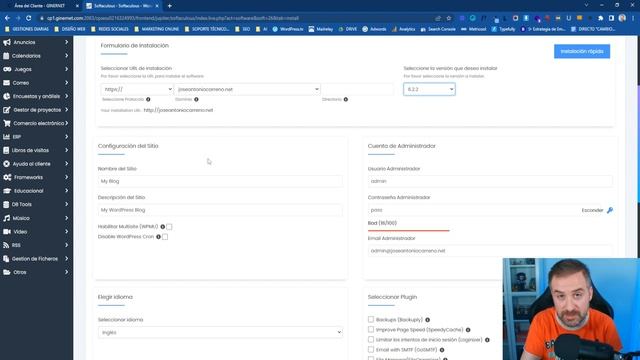
Task: Click the Encuestas y análisis chart icon
Action: click(7, 96)
